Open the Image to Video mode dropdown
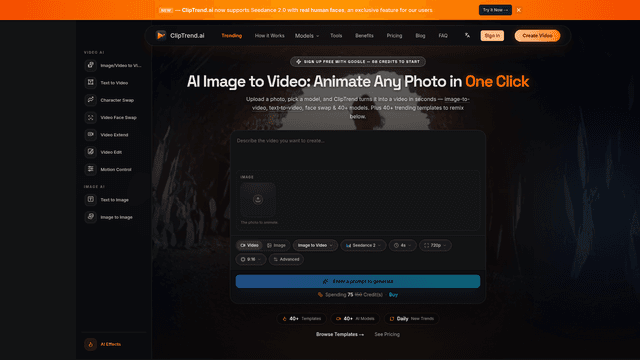640x360 pixels. pyautogui.click(x=315, y=245)
